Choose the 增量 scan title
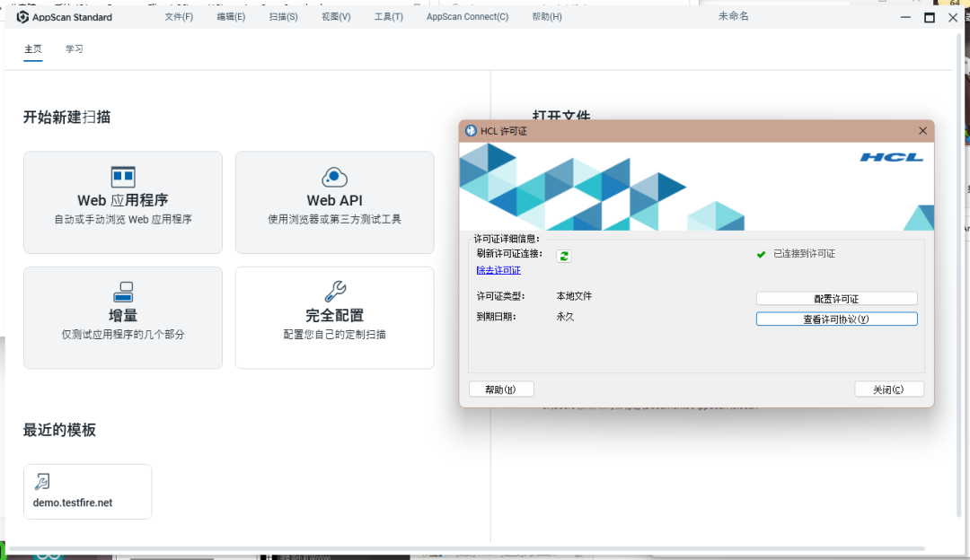This screenshot has width=970, height=560. [x=123, y=315]
